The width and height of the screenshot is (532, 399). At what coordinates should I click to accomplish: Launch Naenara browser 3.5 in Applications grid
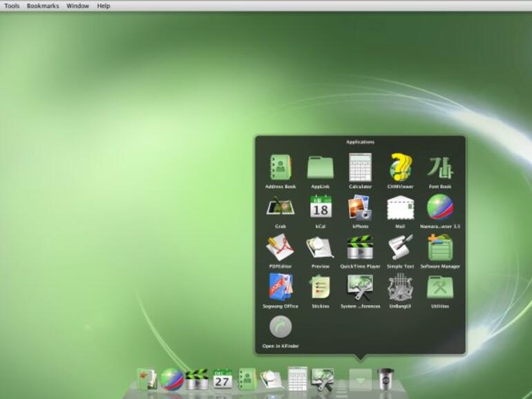pos(440,207)
